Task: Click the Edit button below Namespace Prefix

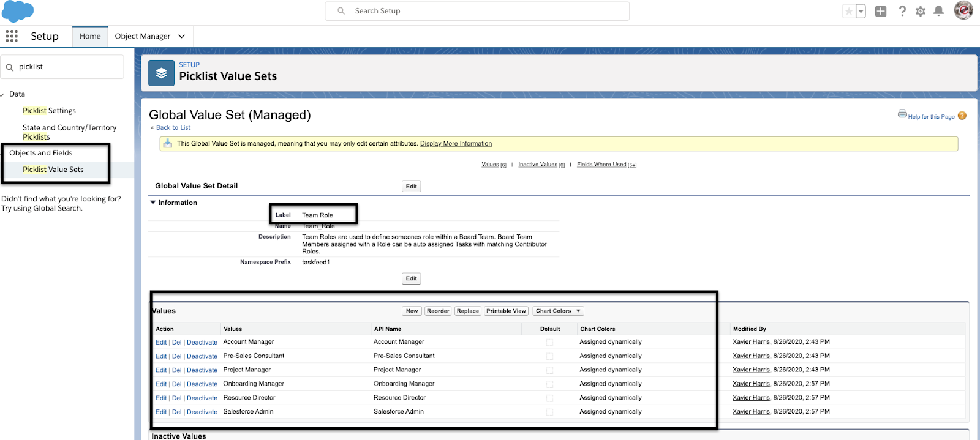Action: [412, 278]
